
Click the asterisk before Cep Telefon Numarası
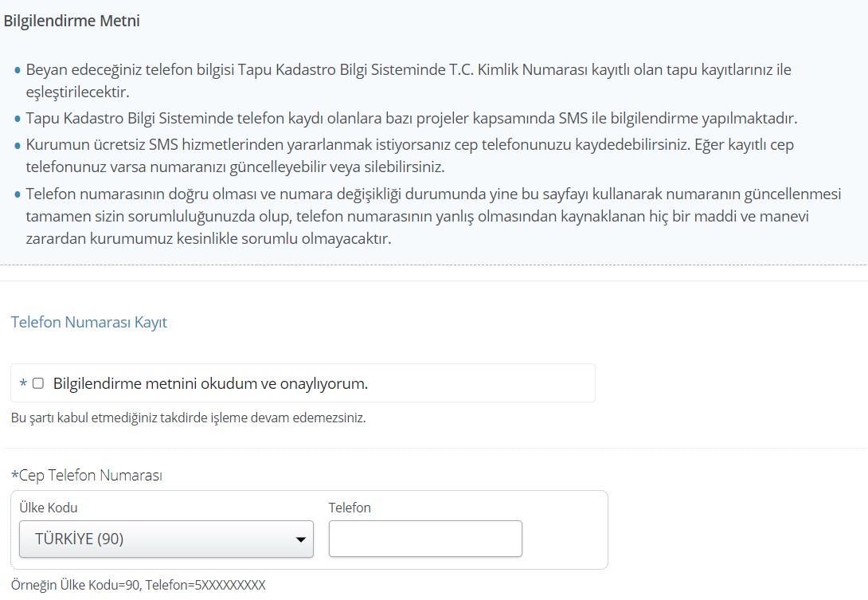(x=14, y=475)
